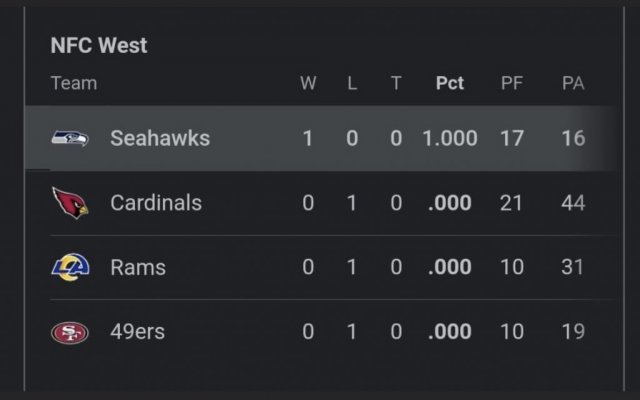Click the Team column header

click(x=74, y=83)
